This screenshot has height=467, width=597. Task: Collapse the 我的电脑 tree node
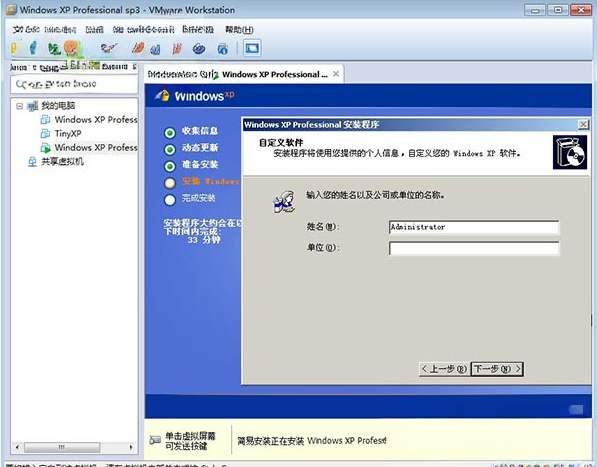pyautogui.click(x=19, y=106)
